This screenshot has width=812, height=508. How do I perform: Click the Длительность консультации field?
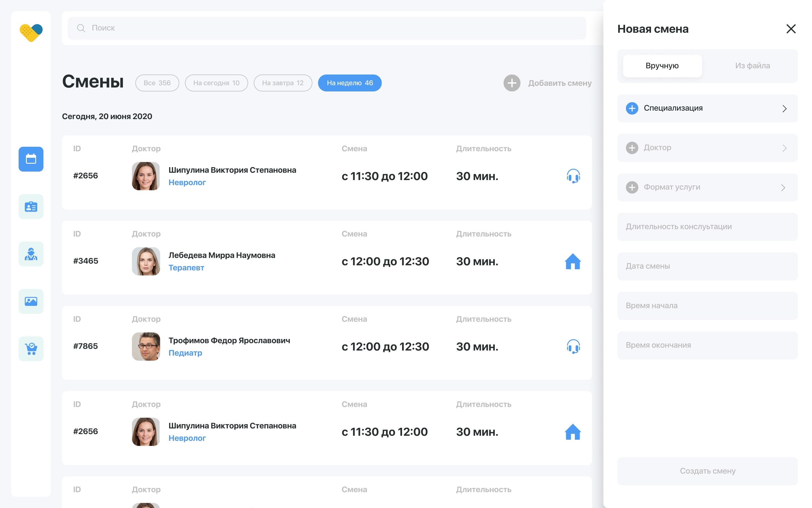pos(707,227)
